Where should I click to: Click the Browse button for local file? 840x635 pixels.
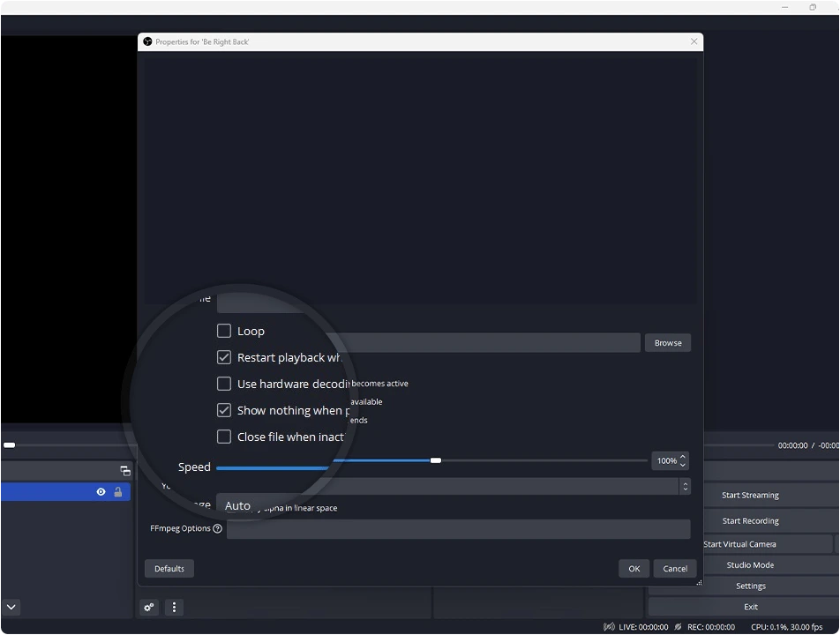click(x=667, y=343)
